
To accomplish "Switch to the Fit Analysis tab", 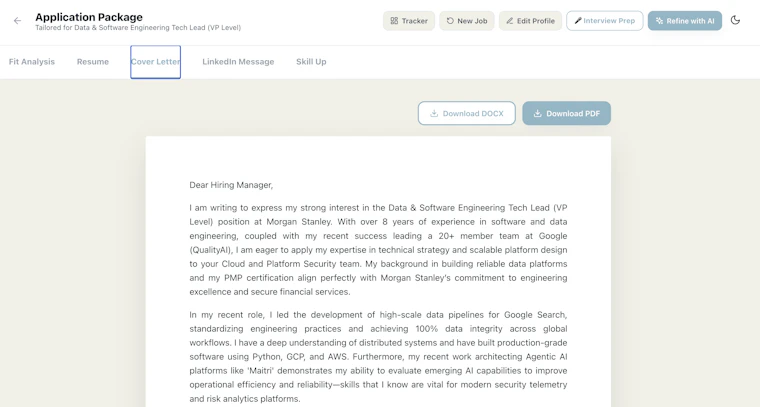I will coord(32,62).
